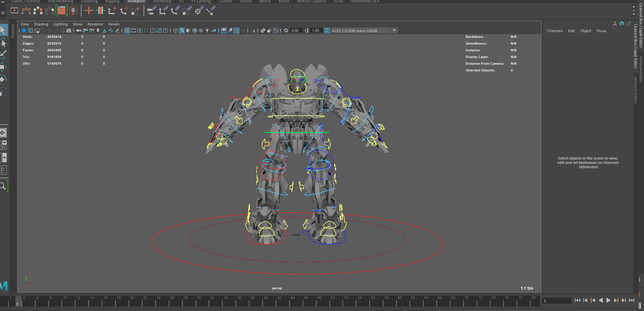Toggle the viewport grid display
This screenshot has height=311, width=644.
(127, 31)
